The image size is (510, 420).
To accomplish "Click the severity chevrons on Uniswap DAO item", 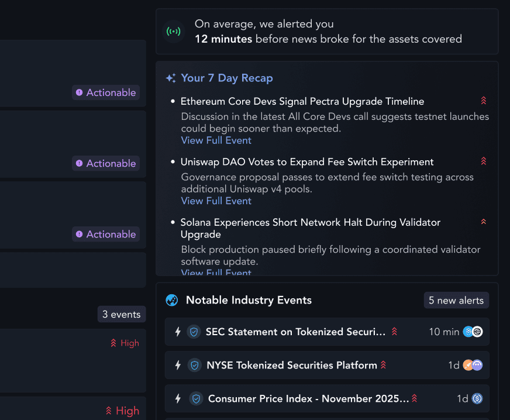I will 483,161.
